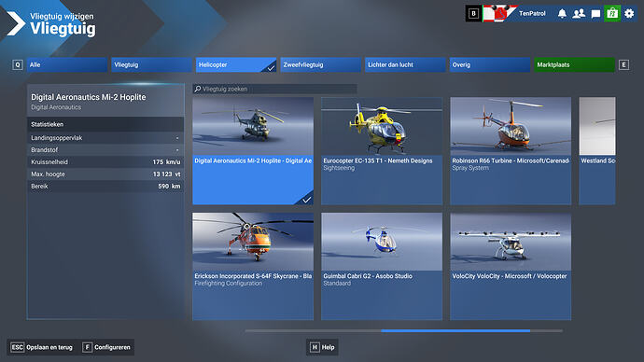Select the Helicopter category tab

click(236, 65)
